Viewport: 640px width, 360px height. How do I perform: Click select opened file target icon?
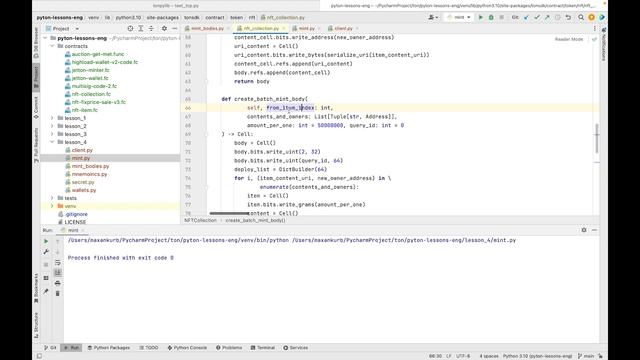130,29
